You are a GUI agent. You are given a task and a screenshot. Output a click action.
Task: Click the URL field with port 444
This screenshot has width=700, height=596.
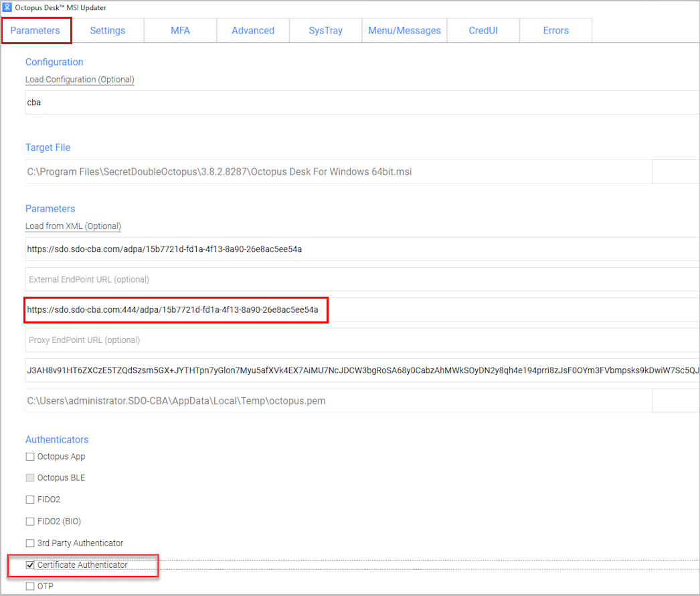(362, 309)
